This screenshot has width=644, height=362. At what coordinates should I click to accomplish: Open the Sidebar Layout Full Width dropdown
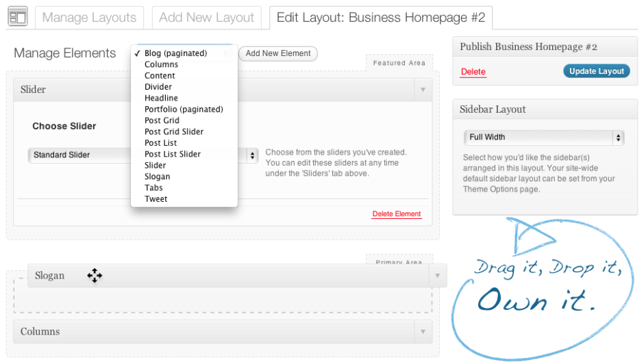pos(543,138)
